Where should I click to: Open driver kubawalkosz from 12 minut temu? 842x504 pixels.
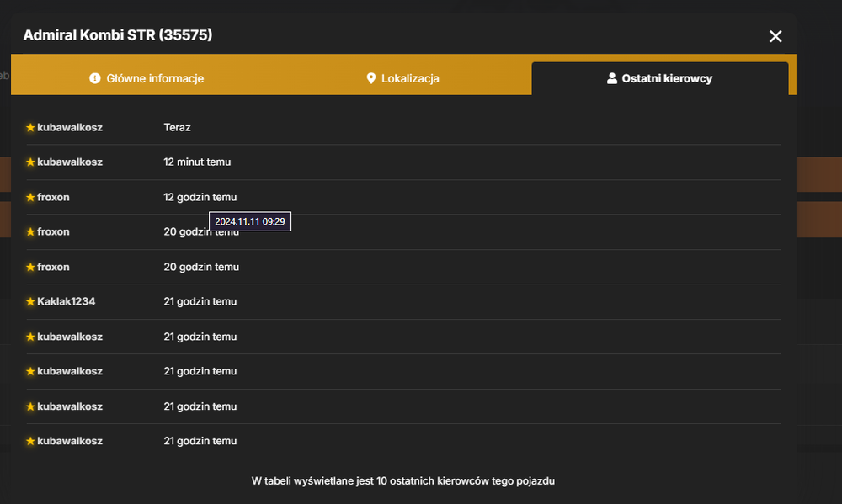pos(70,162)
